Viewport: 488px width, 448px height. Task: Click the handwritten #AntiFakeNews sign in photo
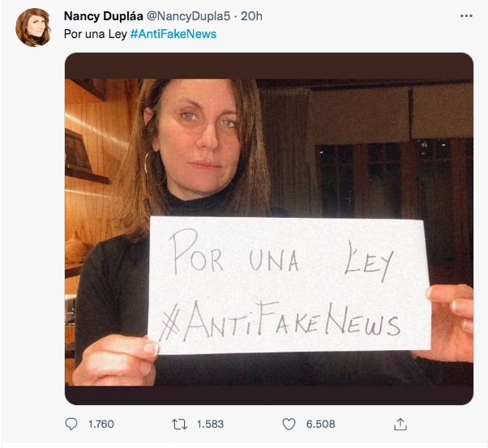pos(279,322)
